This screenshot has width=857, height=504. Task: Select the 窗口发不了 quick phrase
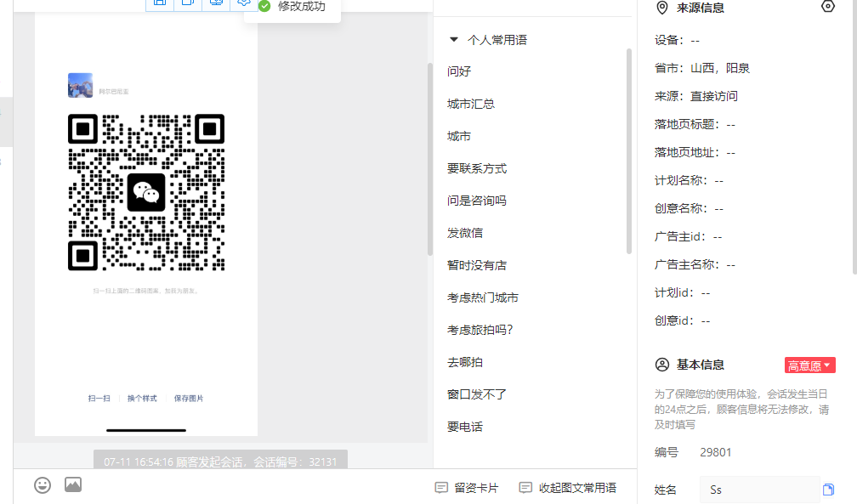pos(477,394)
